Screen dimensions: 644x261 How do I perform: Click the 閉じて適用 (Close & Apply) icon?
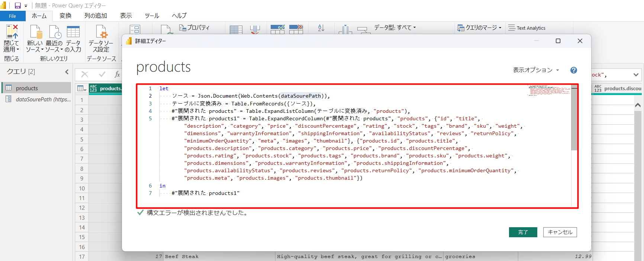coord(11,32)
